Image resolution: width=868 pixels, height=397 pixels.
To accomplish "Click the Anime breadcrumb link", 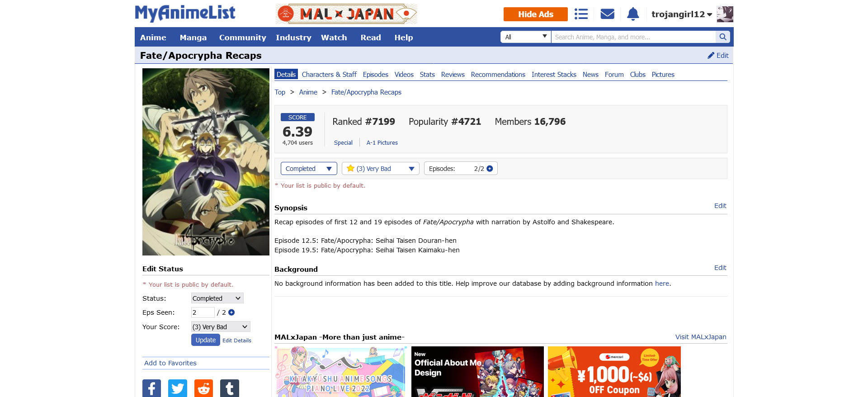I will pos(308,92).
